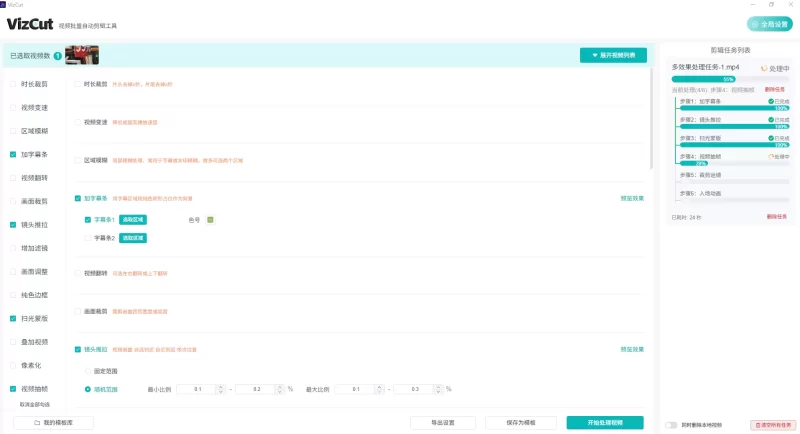
Task: Enable 纯色边框 in the left sidebar
Action: (13, 295)
